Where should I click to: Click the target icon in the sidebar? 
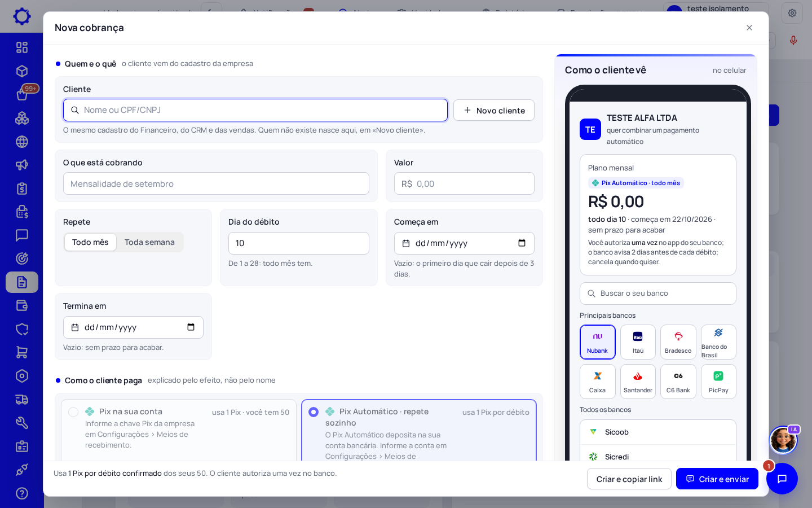click(x=22, y=259)
